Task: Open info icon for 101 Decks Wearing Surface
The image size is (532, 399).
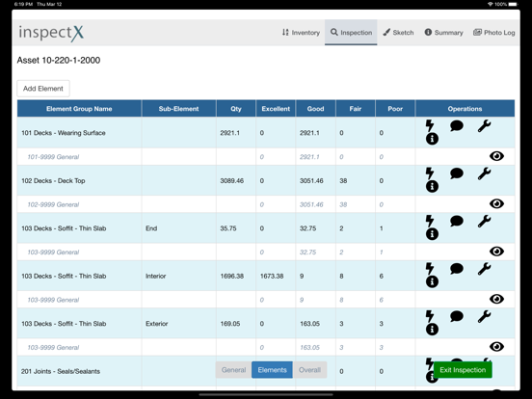Action: point(432,139)
